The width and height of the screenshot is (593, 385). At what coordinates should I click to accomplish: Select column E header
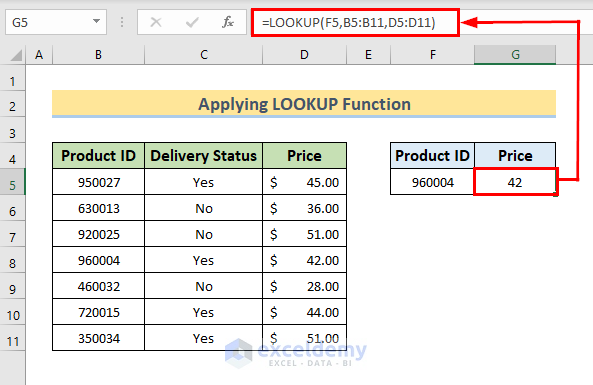click(368, 55)
